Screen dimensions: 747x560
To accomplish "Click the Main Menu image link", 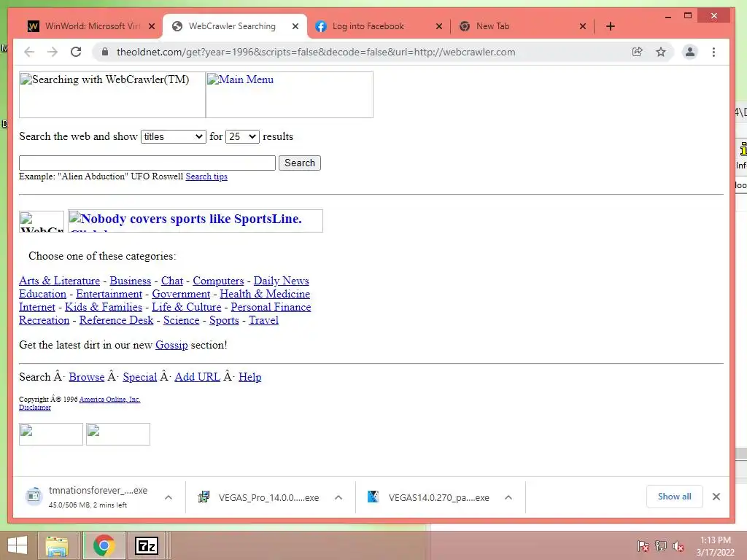I will coord(289,95).
